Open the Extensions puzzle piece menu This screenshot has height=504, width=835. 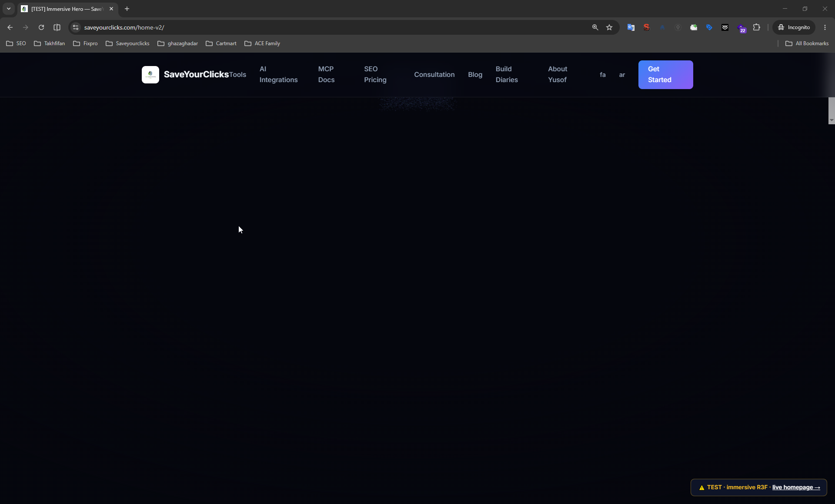(x=757, y=27)
